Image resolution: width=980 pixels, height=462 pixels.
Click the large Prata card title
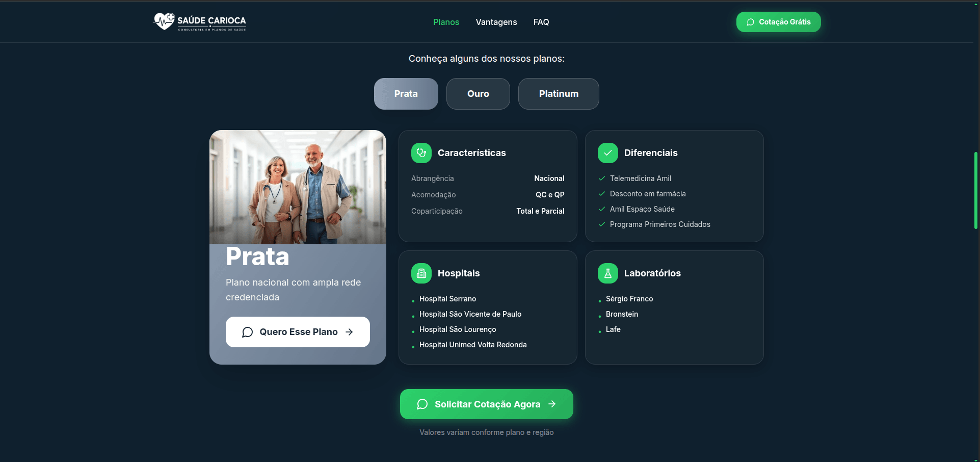coord(257,256)
